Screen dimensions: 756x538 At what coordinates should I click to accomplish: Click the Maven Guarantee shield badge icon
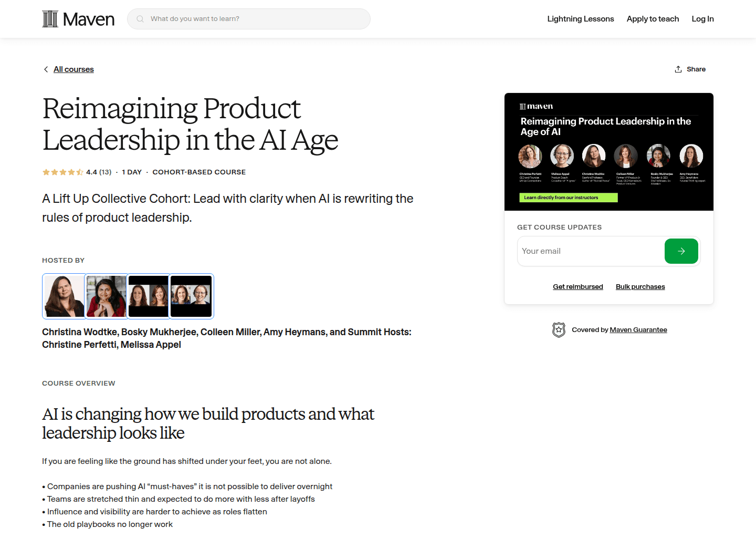tap(559, 329)
